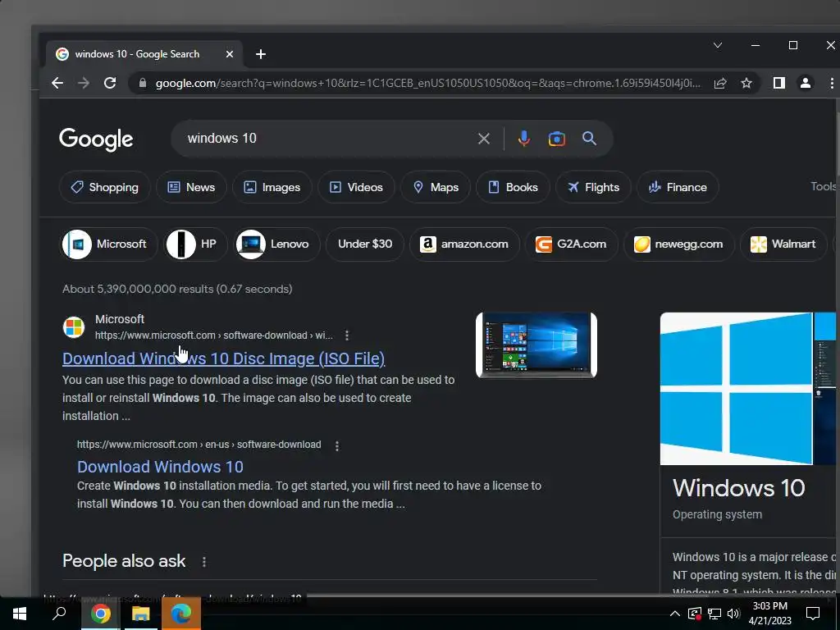Viewport: 840px width, 630px height.
Task: Open taskbar search magnifier
Action: coord(59,614)
